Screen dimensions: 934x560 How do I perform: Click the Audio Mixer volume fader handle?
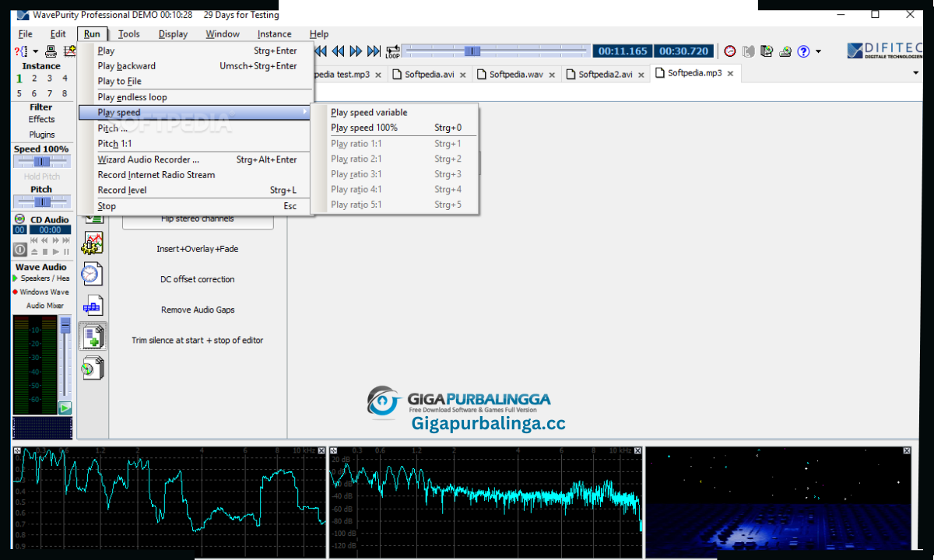tap(65, 324)
